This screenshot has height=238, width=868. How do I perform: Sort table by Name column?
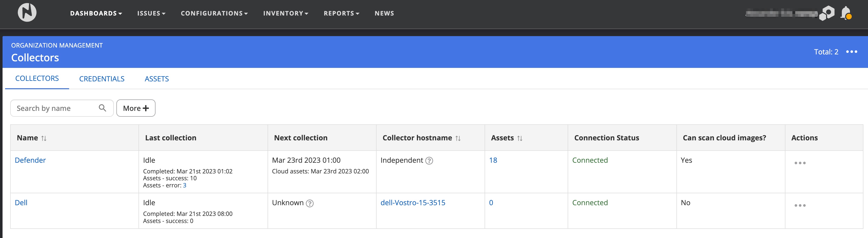point(44,138)
